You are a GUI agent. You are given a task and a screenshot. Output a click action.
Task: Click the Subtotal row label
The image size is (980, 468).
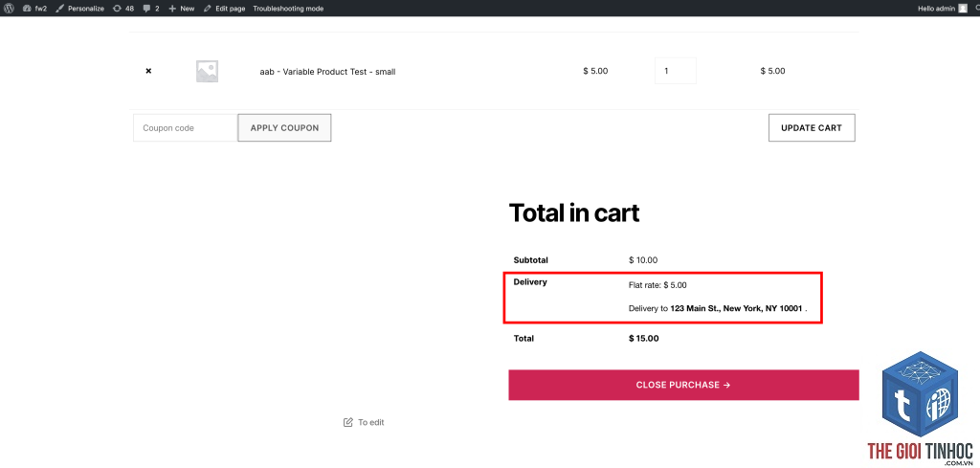(530, 260)
